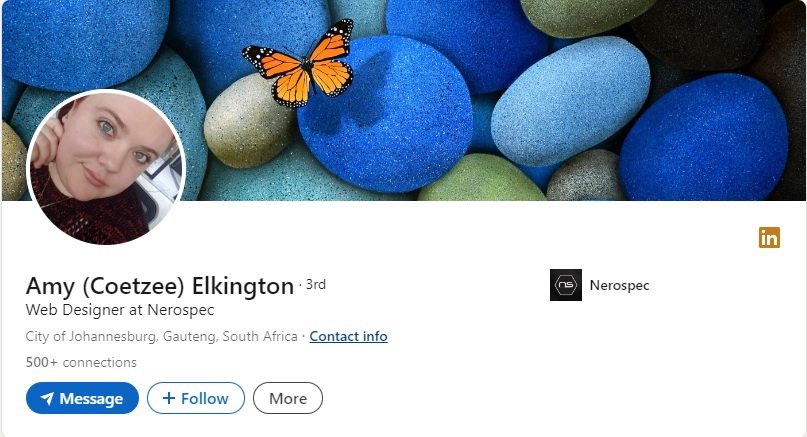Click the name Amy (Coetzee) Elkington
Image resolution: width=807 pixels, height=437 pixels.
[x=160, y=286]
